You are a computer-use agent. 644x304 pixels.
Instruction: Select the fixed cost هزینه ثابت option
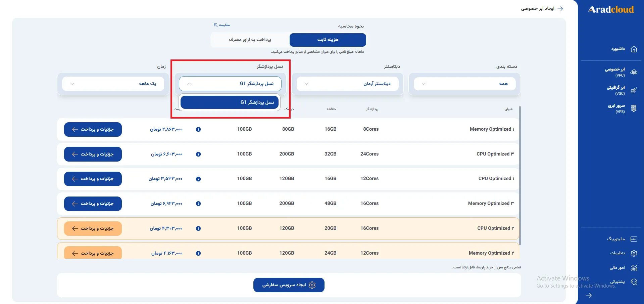tap(328, 40)
